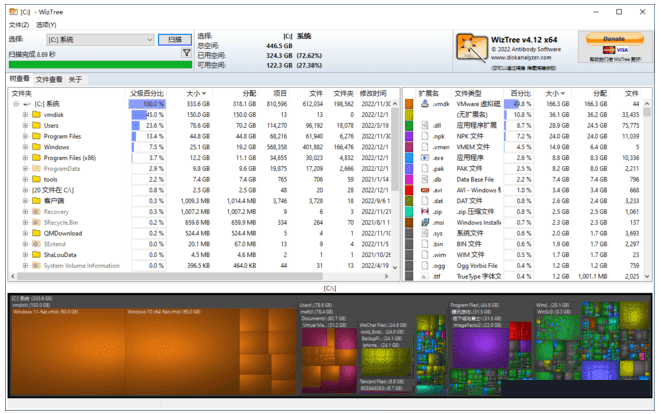This screenshot has width=662, height=414.
Task: Click the .exe application file icon
Action: pyautogui.click(x=424, y=157)
